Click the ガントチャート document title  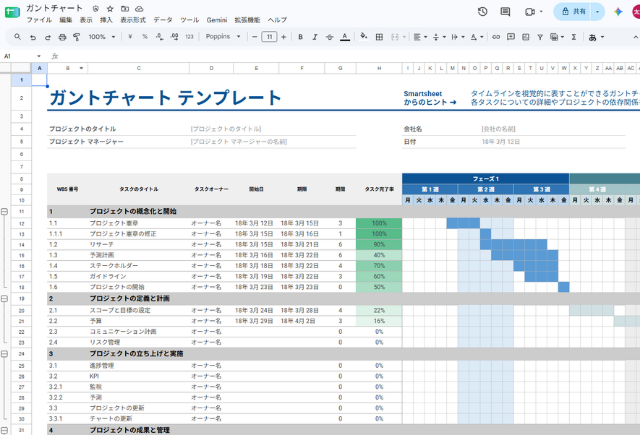(x=54, y=8)
